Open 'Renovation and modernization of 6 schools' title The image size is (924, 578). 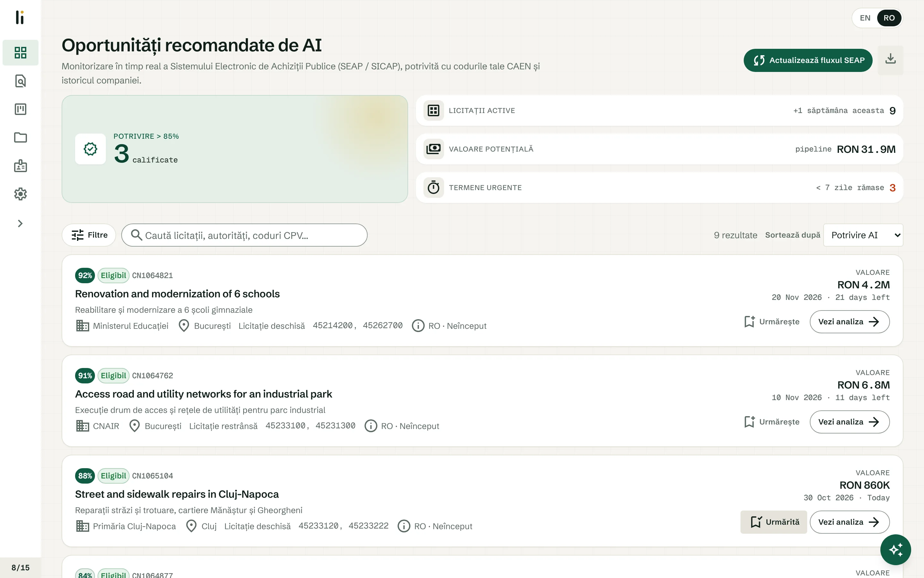tap(177, 293)
